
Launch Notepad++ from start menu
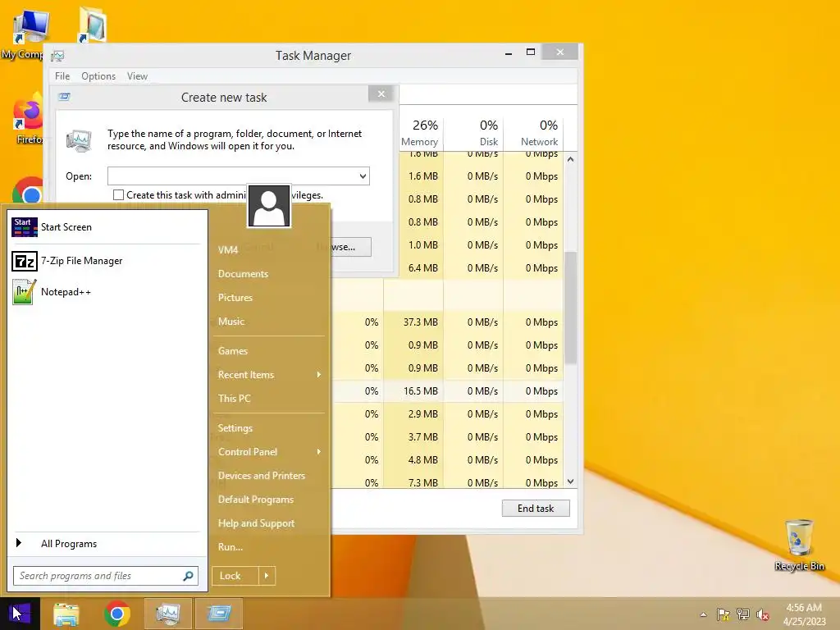(x=106, y=292)
